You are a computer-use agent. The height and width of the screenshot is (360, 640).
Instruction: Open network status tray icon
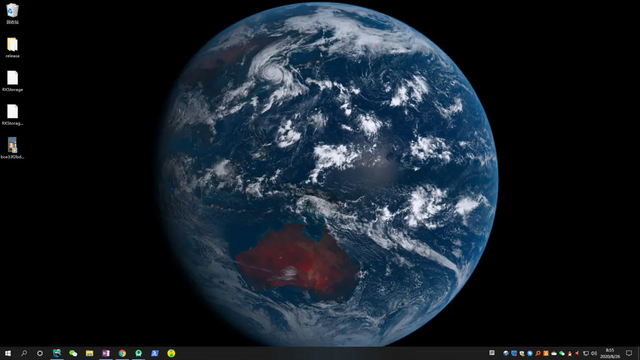(x=586, y=353)
